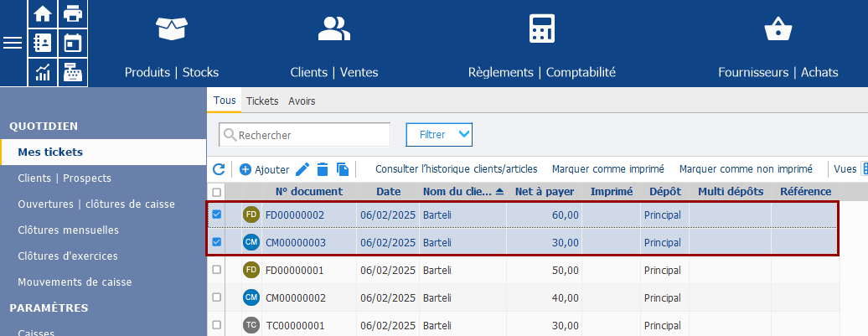868x336 pixels.
Task: Uncheck the CM00000003 row checkbox
Action: click(x=216, y=242)
